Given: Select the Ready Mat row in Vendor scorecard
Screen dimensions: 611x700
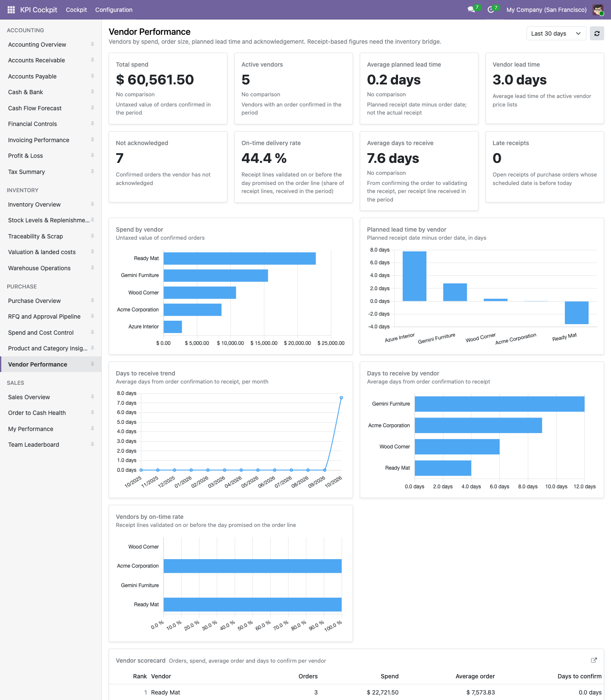Looking at the screenshot, I should [356, 692].
